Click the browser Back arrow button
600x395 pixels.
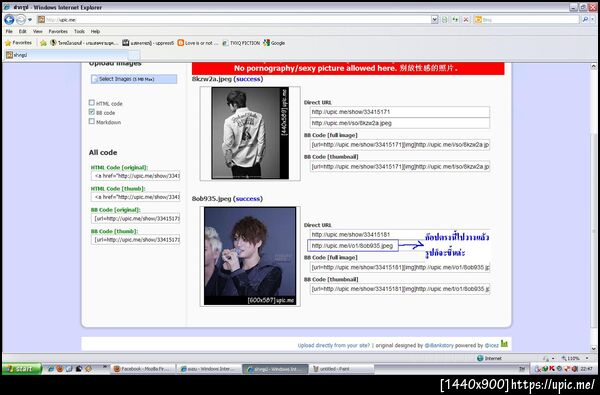(9, 19)
